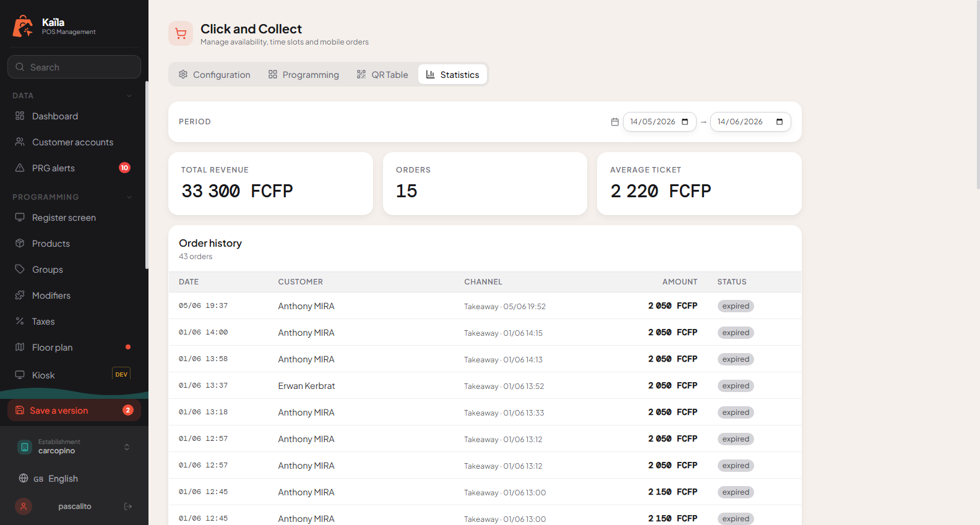
Task: Open the start date calendar picker
Action: pyautogui.click(x=685, y=122)
